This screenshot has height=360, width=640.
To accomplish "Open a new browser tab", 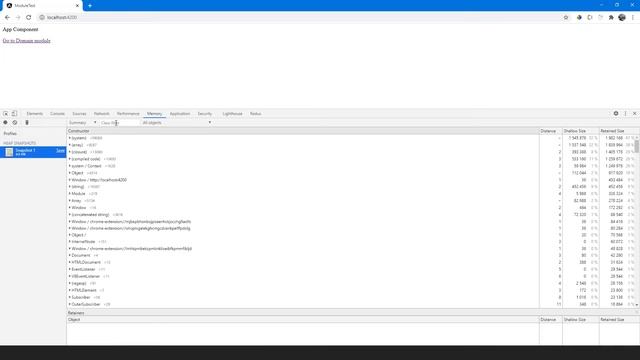I will pyautogui.click(x=90, y=6).
